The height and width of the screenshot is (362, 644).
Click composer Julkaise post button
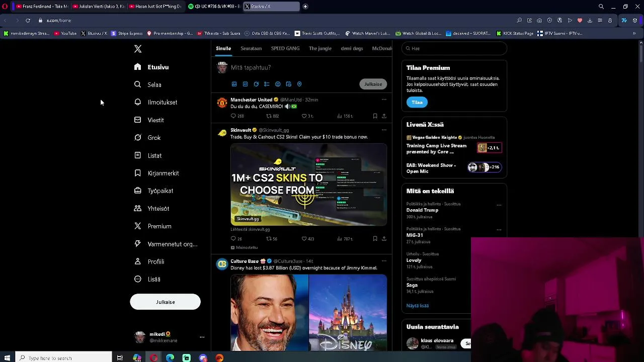coord(373,84)
